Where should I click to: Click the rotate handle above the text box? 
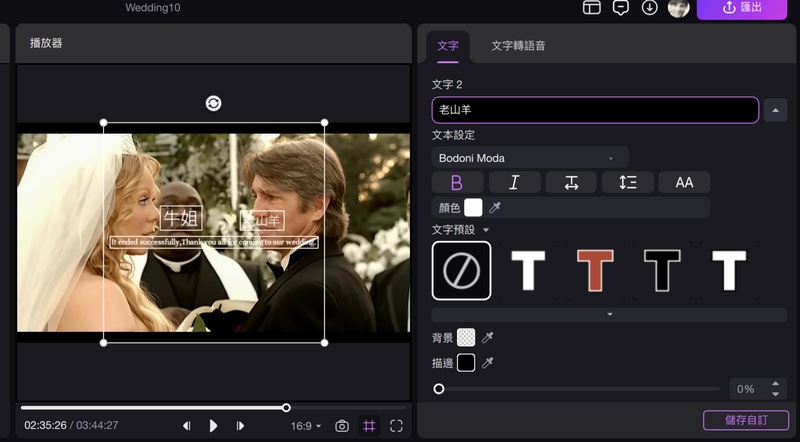(213, 103)
